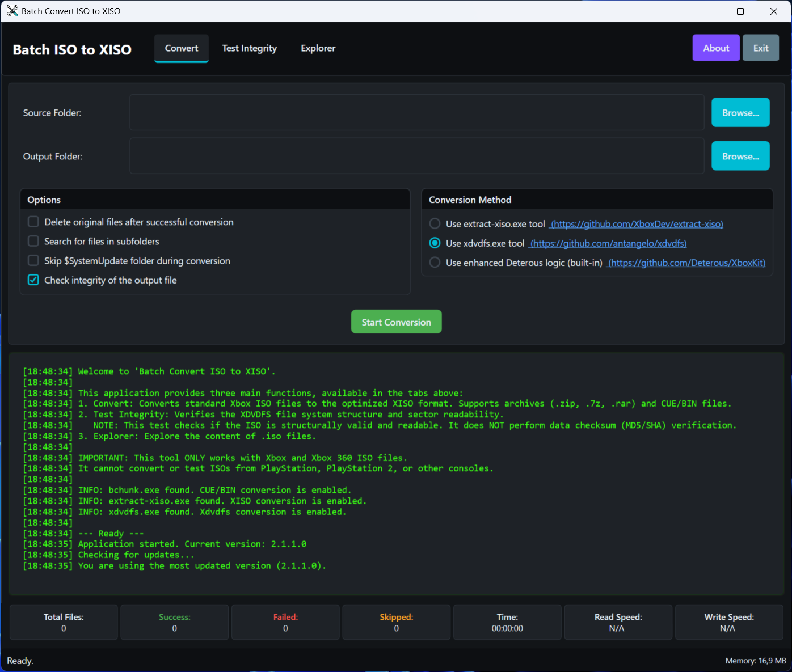Screen dimensions: 792x672
Task: Click the Time 00:00:00 display
Action: click(x=507, y=622)
